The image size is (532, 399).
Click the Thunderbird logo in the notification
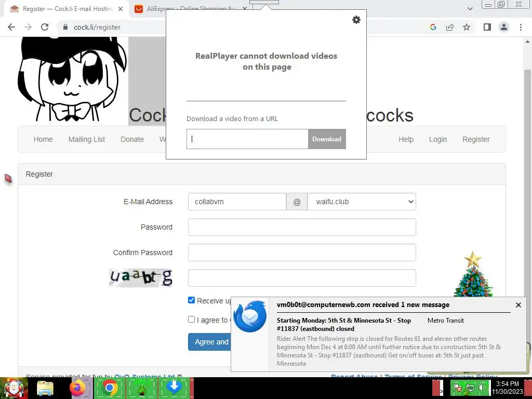(250, 316)
